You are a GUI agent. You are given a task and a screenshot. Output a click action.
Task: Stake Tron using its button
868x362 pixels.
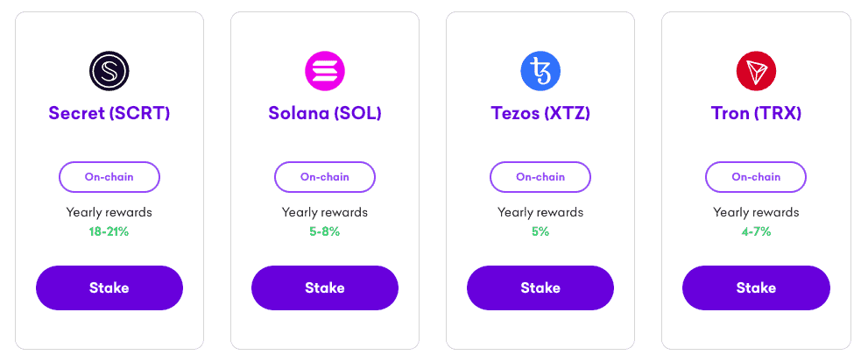(x=756, y=287)
